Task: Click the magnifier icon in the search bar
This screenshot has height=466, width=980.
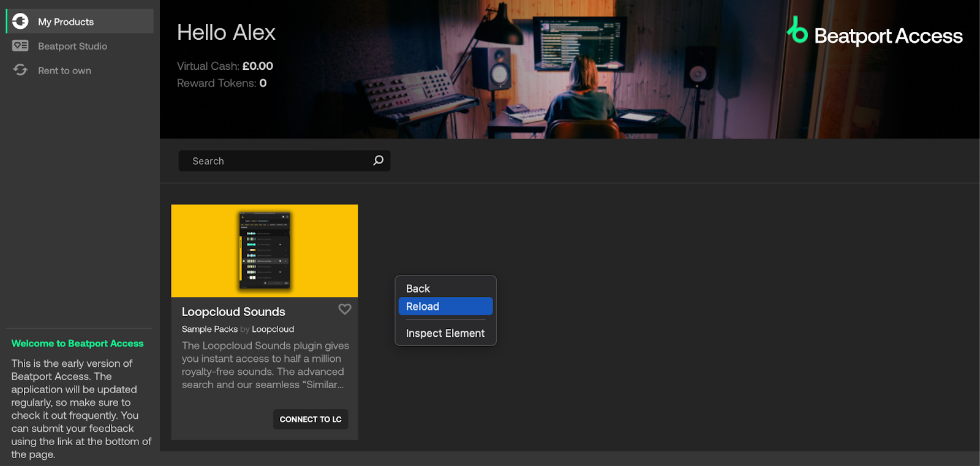Action: (378, 160)
